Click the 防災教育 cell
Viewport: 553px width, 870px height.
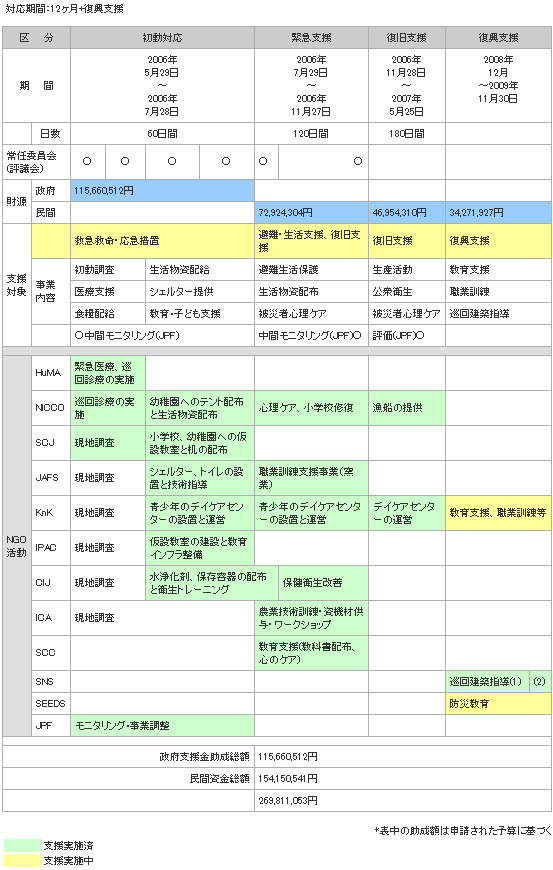tap(498, 704)
